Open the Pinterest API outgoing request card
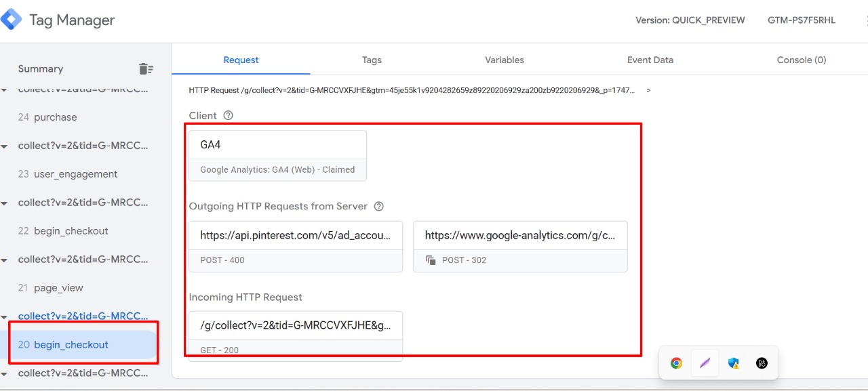Screen dimensions: 868x391 coord(296,246)
